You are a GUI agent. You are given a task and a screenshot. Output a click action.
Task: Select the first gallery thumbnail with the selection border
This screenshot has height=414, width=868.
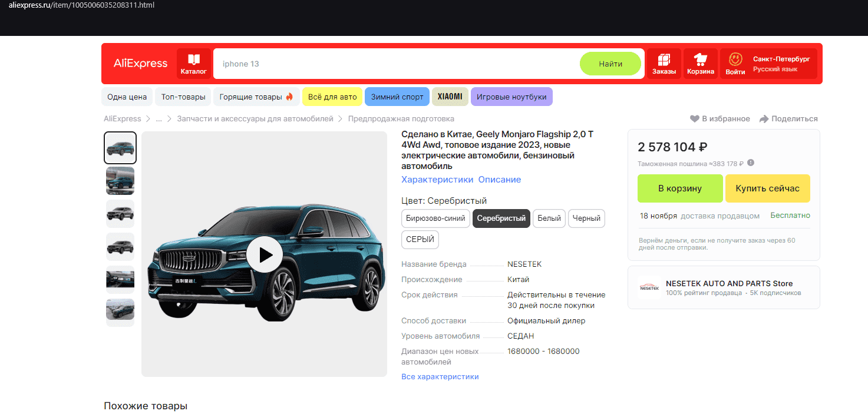120,148
